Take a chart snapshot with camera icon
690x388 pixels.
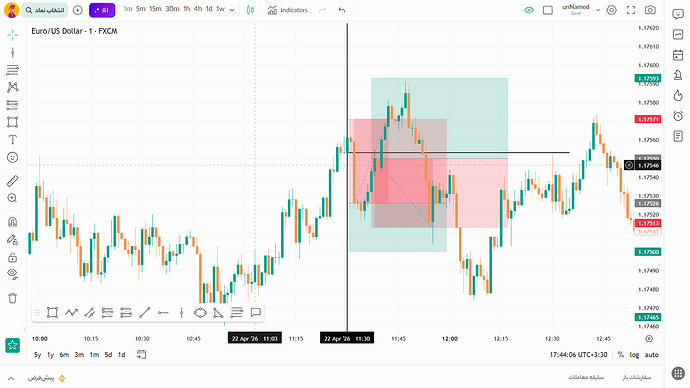650,10
